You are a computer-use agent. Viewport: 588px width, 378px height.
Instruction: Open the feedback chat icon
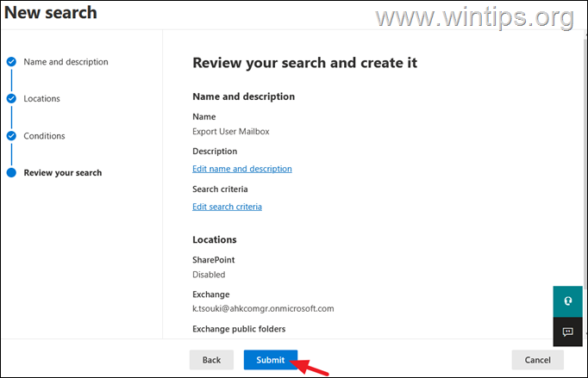(568, 332)
